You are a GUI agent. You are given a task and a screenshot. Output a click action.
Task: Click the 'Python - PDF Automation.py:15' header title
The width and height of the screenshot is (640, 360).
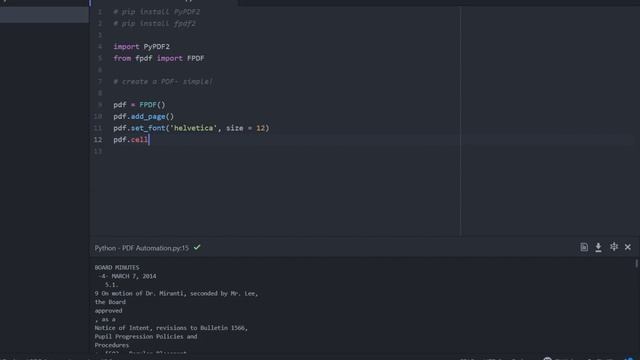click(x=142, y=248)
